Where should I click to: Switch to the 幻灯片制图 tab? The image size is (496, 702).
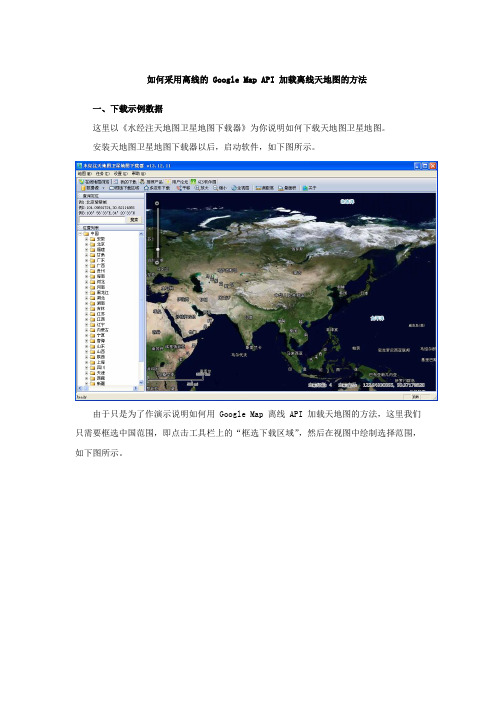pos(204,182)
